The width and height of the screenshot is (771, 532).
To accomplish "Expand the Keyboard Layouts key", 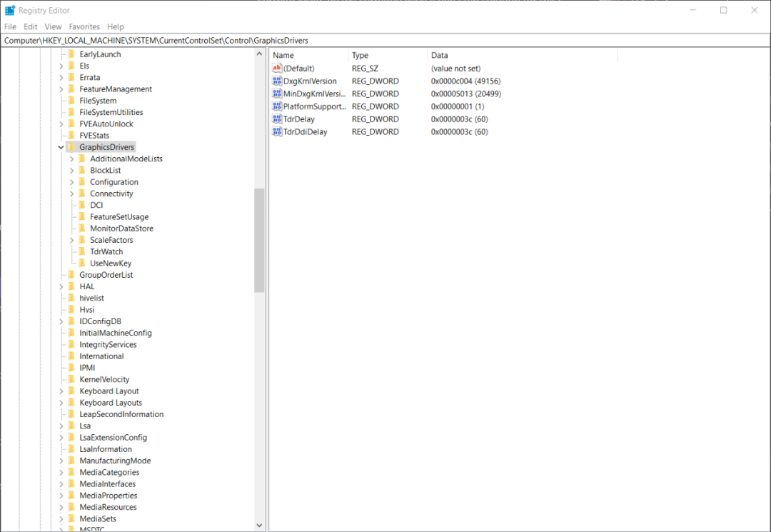I will tap(61, 403).
